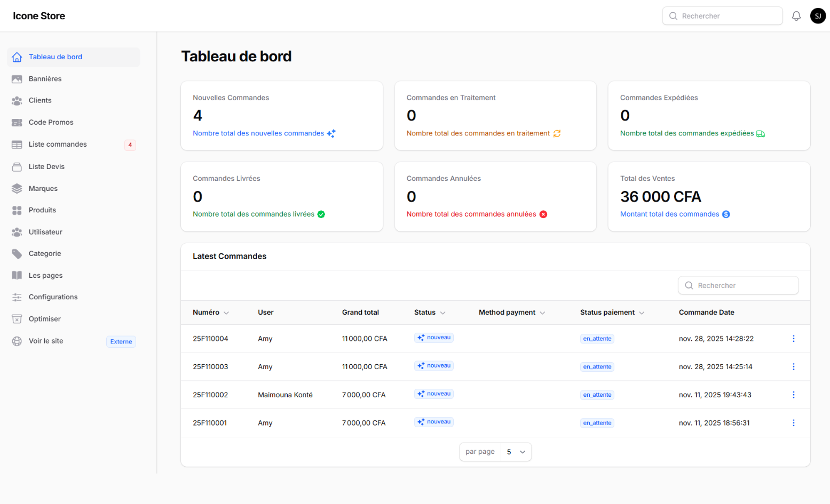Image resolution: width=830 pixels, height=504 pixels.
Task: Open the Configurations menu item
Action: (53, 297)
